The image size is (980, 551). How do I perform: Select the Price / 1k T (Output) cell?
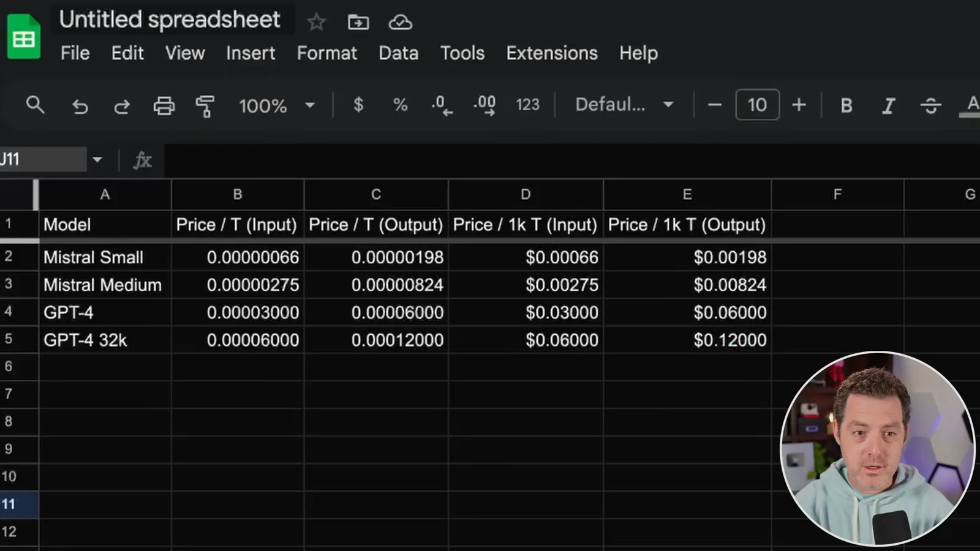click(687, 225)
